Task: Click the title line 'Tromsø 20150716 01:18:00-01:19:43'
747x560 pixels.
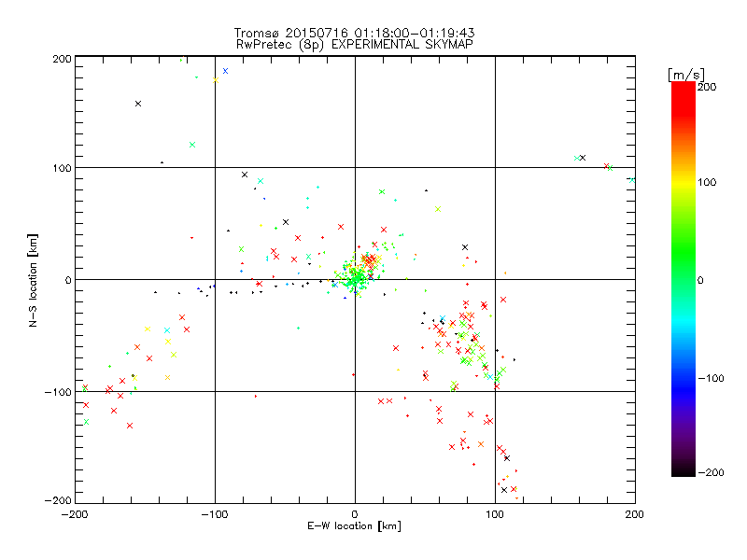Action: 354,33
